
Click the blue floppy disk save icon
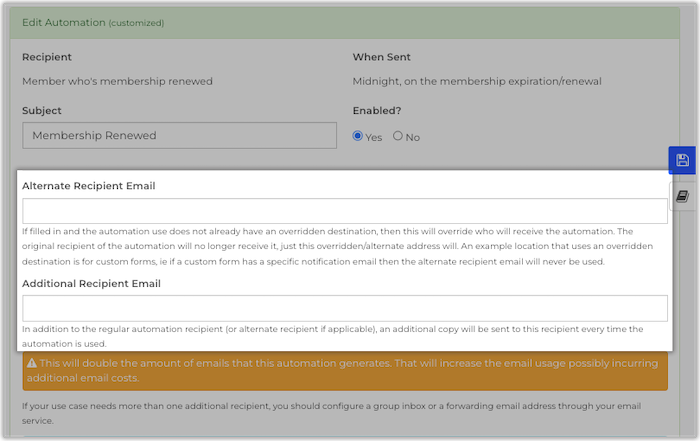(682, 161)
